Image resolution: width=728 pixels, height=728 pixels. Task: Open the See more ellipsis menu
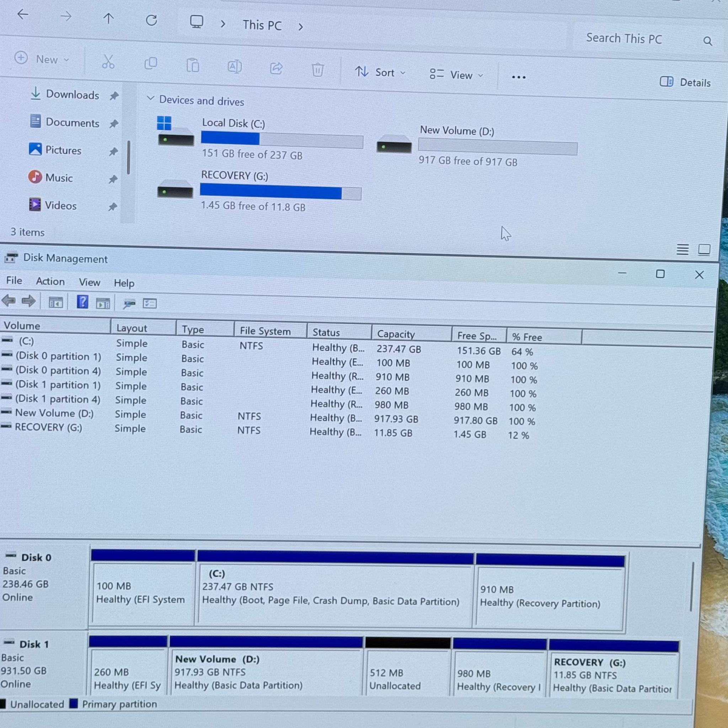pyautogui.click(x=519, y=77)
